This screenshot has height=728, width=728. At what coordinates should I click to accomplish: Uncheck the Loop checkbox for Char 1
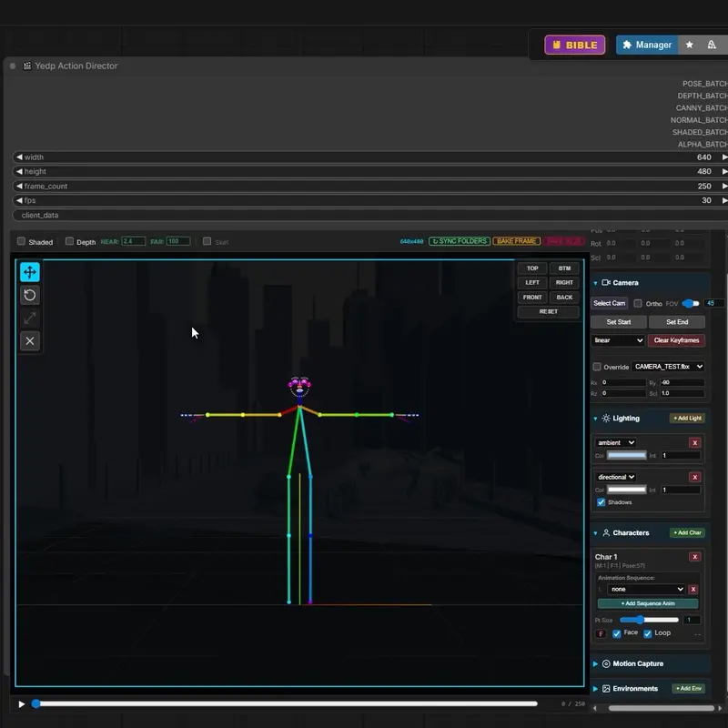[x=648, y=633]
